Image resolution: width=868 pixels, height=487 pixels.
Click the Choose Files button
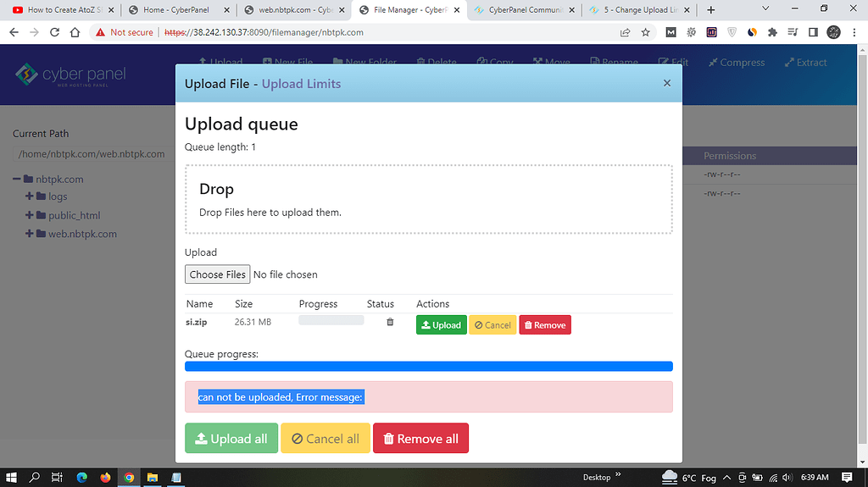tap(217, 274)
